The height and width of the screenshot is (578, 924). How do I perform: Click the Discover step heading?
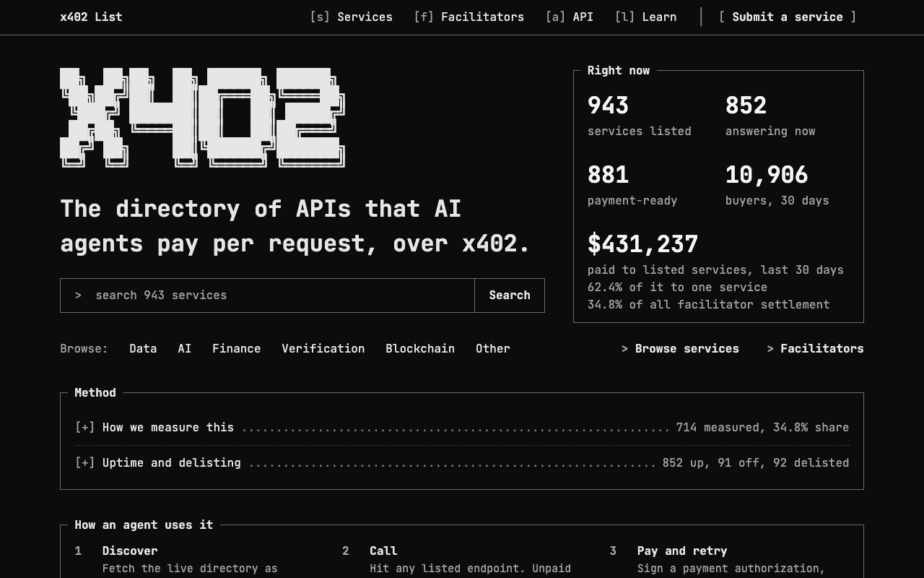[x=130, y=551]
